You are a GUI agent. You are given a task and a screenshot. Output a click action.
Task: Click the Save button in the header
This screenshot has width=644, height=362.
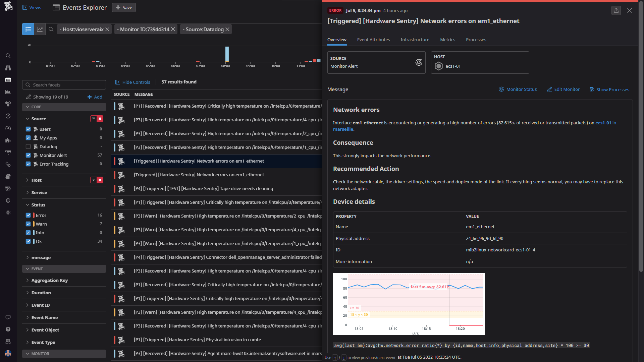tap(123, 7)
